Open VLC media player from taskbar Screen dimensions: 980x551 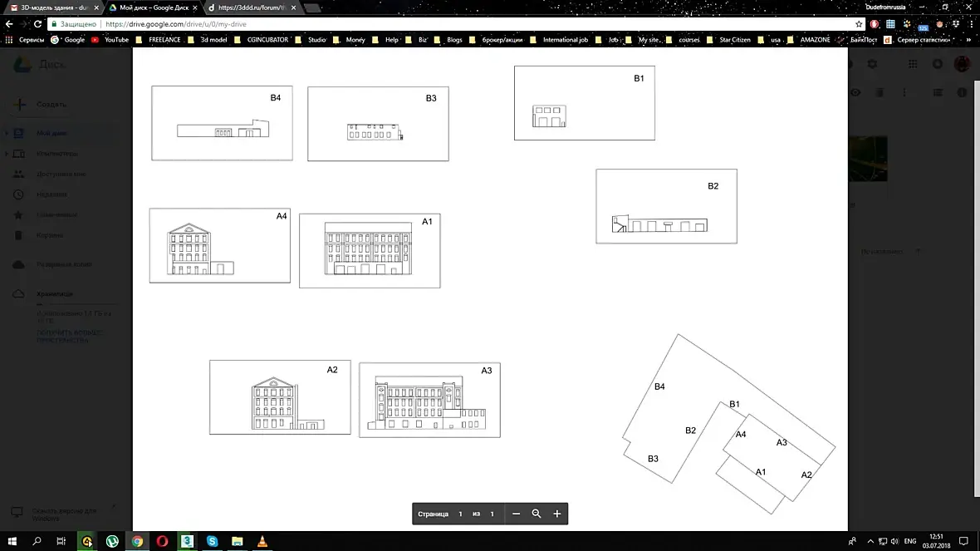click(262, 541)
